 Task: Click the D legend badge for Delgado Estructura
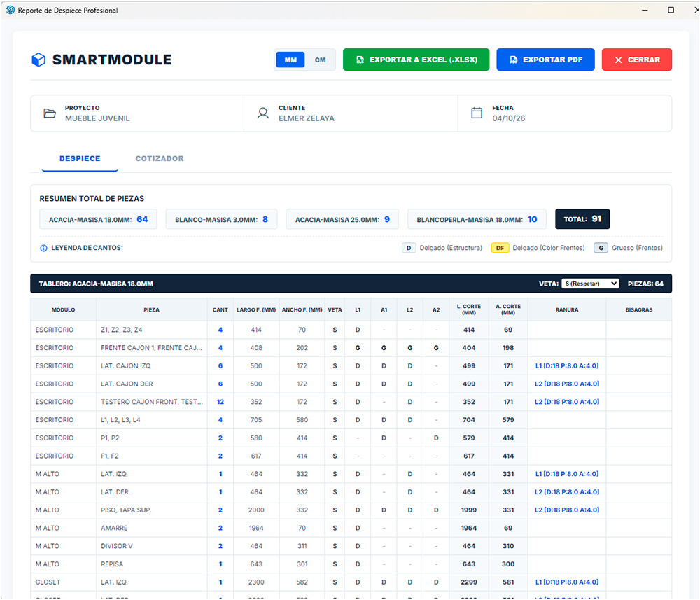(409, 248)
